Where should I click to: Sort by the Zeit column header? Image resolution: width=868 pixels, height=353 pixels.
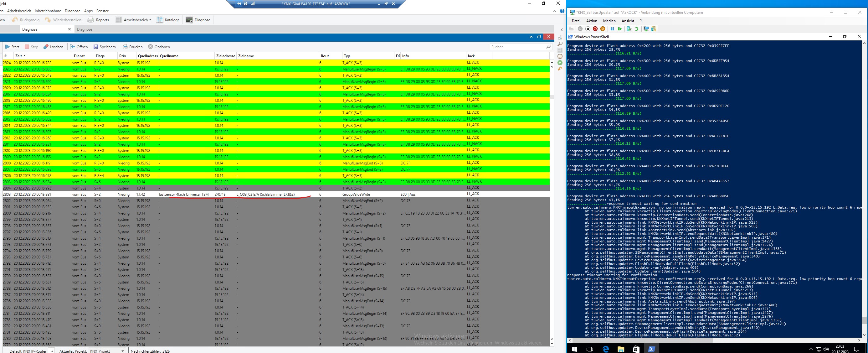coord(18,56)
